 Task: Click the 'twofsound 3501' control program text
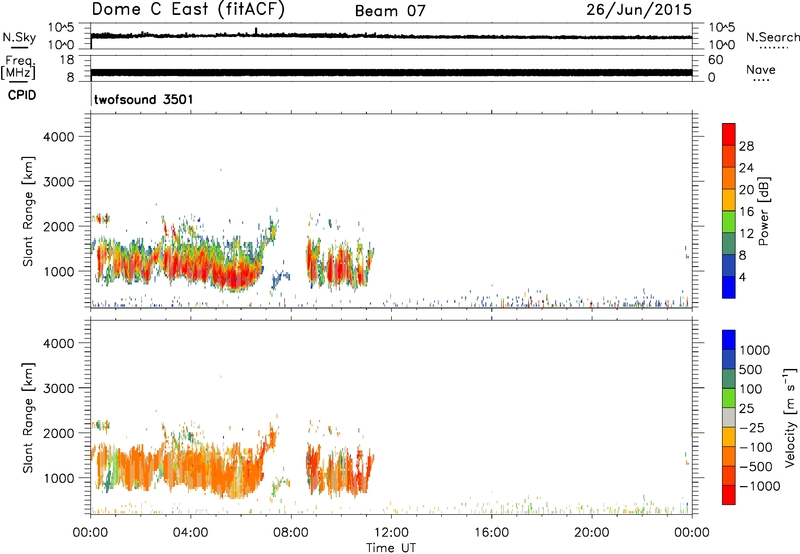pyautogui.click(x=143, y=99)
